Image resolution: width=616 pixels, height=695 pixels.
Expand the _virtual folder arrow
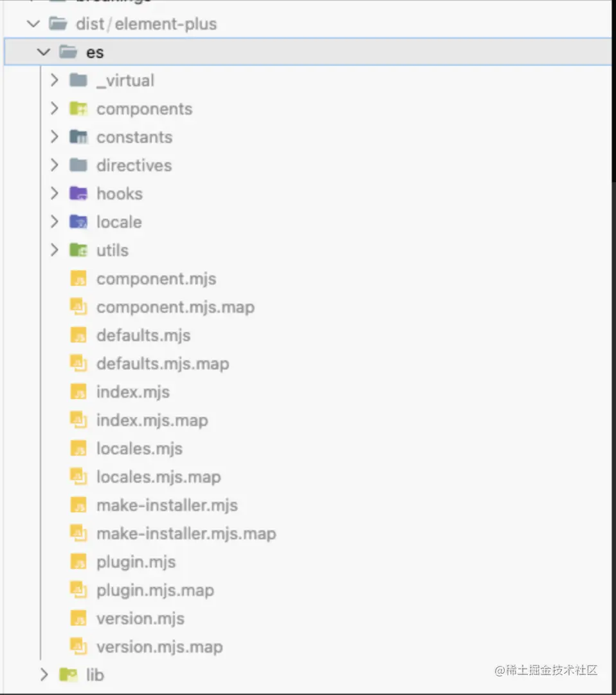(x=55, y=80)
